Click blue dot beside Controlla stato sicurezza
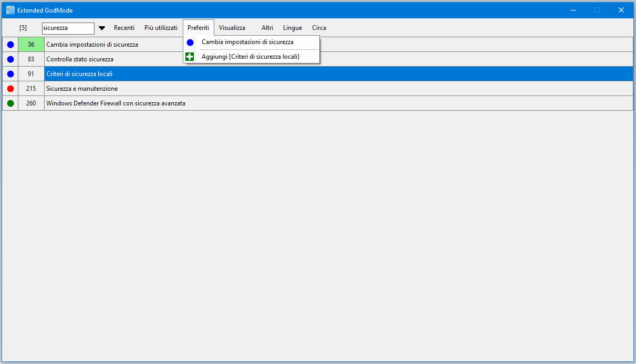636x364 pixels. pos(11,59)
